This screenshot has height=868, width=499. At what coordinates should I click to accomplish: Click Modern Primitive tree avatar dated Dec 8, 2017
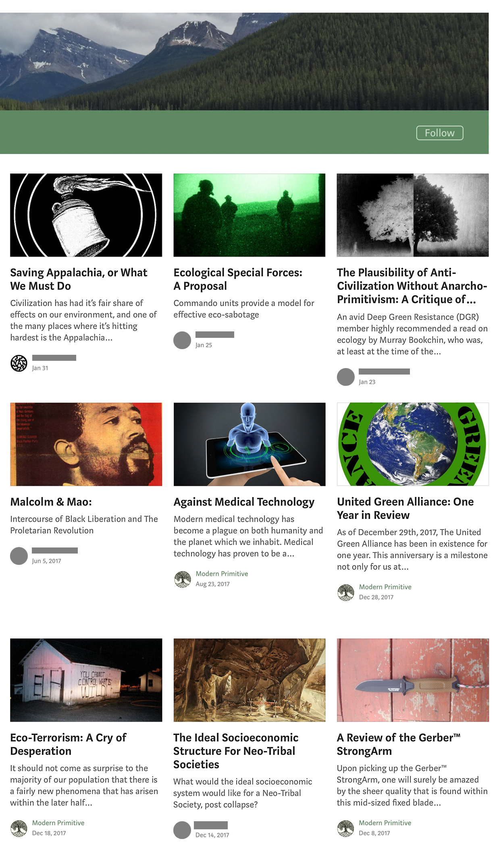pos(346,828)
